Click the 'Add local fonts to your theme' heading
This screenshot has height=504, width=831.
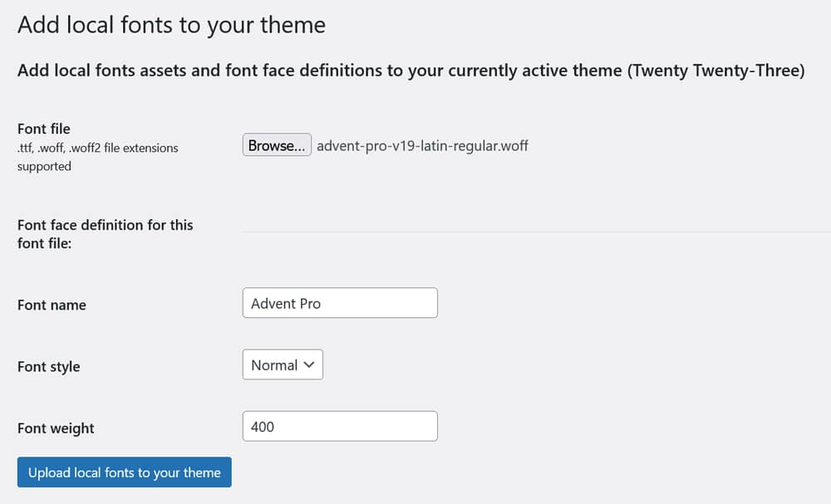tap(171, 25)
